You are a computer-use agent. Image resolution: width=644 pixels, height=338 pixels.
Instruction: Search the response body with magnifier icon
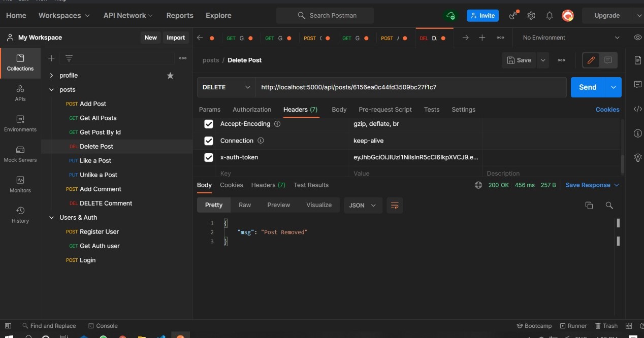(609, 205)
